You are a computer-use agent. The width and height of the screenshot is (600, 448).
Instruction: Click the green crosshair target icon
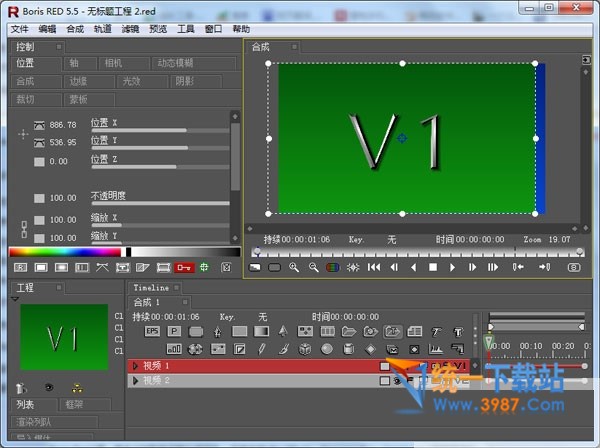click(204, 268)
